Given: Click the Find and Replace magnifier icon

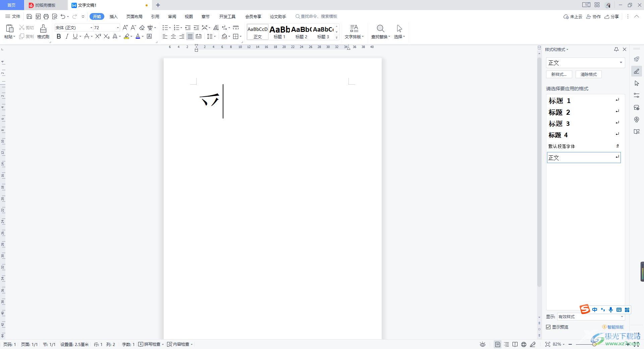Looking at the screenshot, I should coord(380,28).
